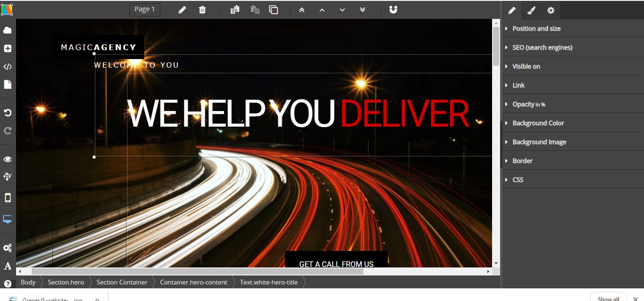Image resolution: width=644 pixels, height=301 pixels.
Task: Click the canvas horizontal scrollbar thumb
Action: pos(197,272)
